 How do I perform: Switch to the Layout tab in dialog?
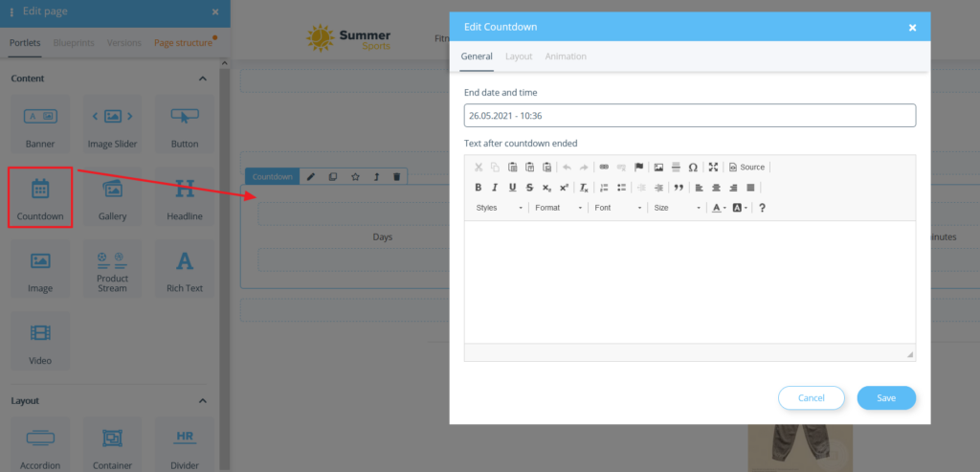pyautogui.click(x=519, y=56)
